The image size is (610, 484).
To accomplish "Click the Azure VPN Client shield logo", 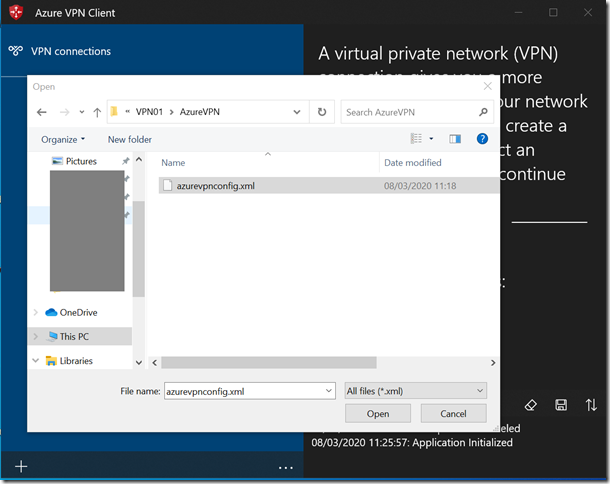I will tap(16, 12).
